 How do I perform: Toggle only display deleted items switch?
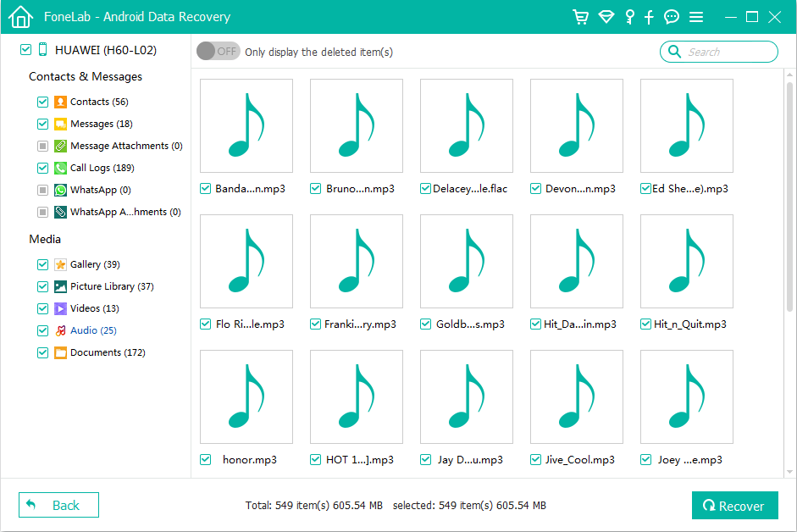(x=218, y=52)
